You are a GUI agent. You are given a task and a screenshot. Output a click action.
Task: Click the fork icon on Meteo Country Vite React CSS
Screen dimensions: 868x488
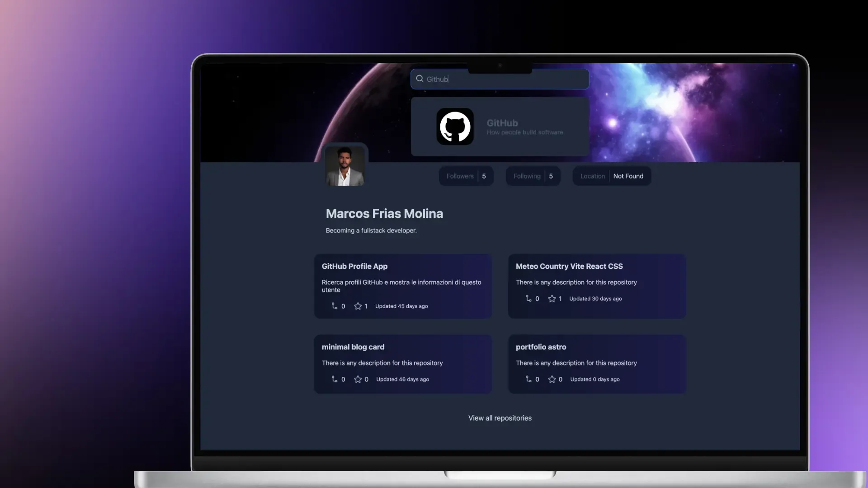click(528, 299)
